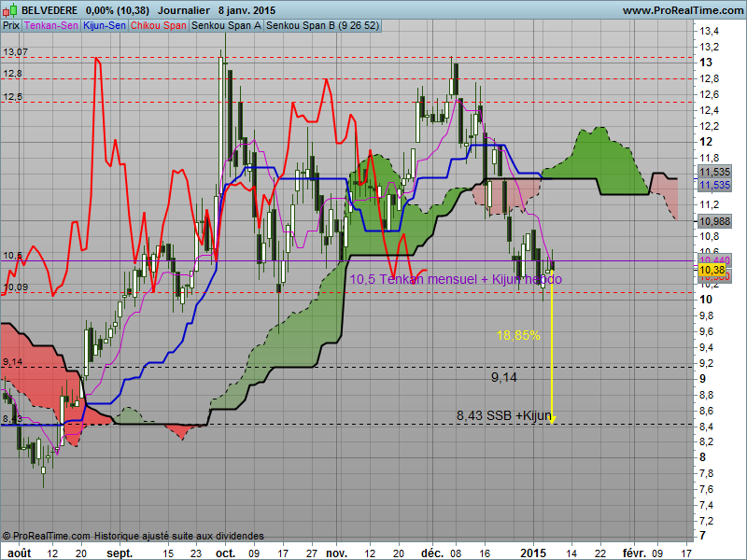Click the déc. time axis label

[x=432, y=553]
